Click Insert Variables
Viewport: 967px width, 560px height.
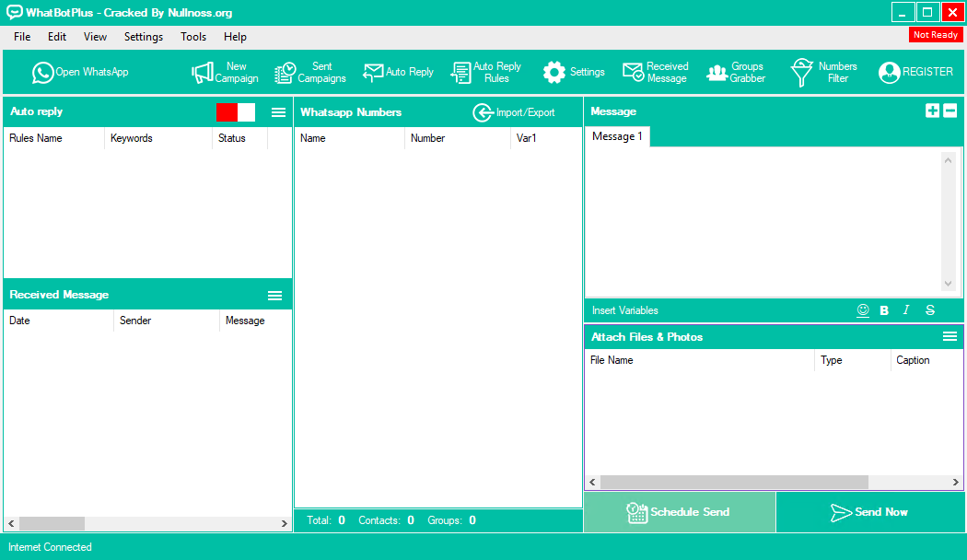point(624,310)
